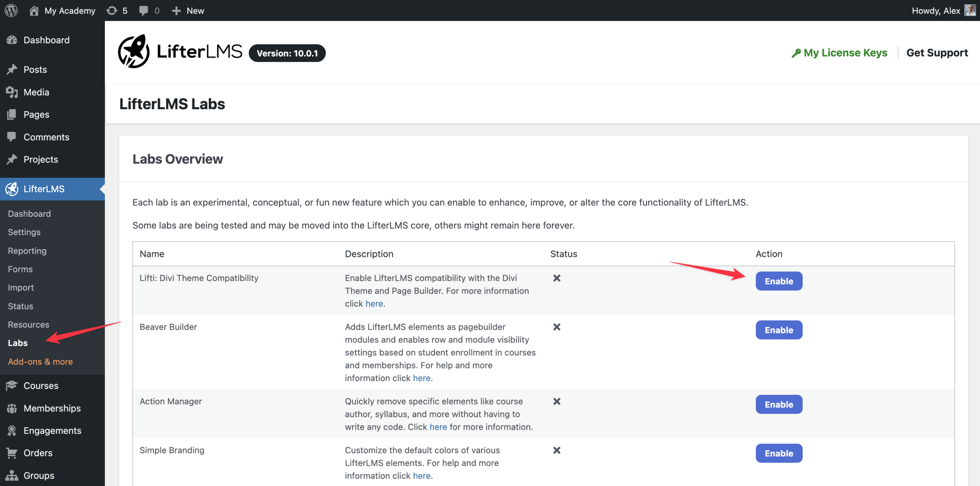Click 'Lifti: Divi Theme Compatibility' name cell
Screen dimensions: 980x486
click(199, 278)
